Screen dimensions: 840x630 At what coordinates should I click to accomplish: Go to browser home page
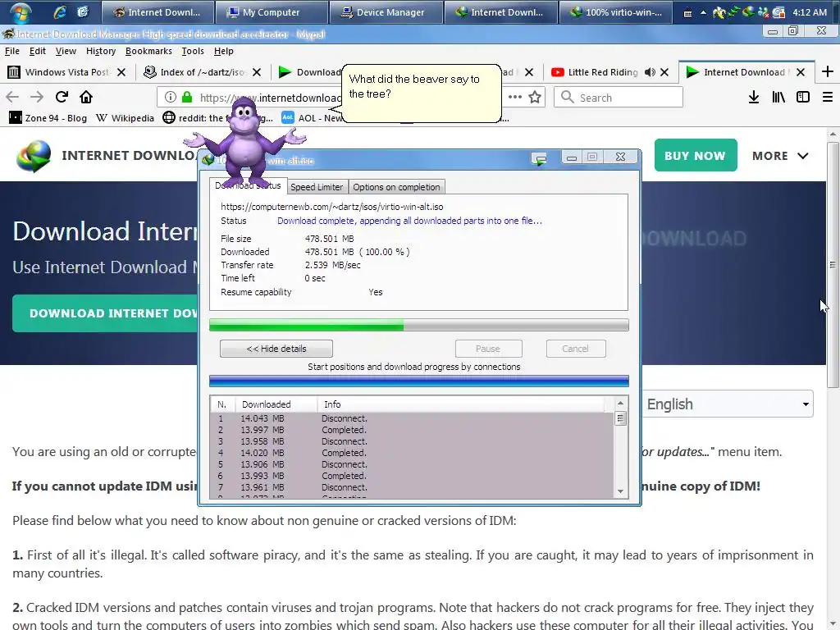(85, 97)
